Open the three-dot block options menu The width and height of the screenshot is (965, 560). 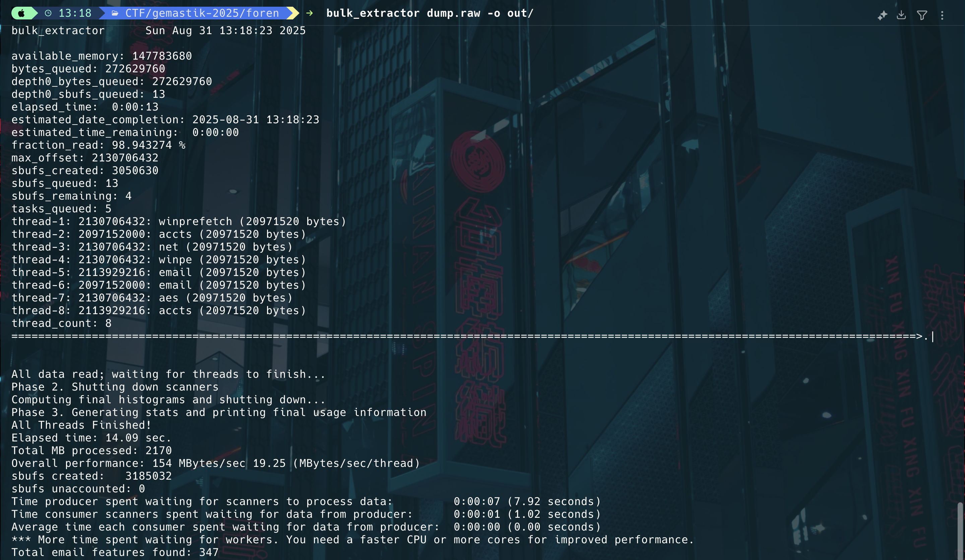click(942, 15)
